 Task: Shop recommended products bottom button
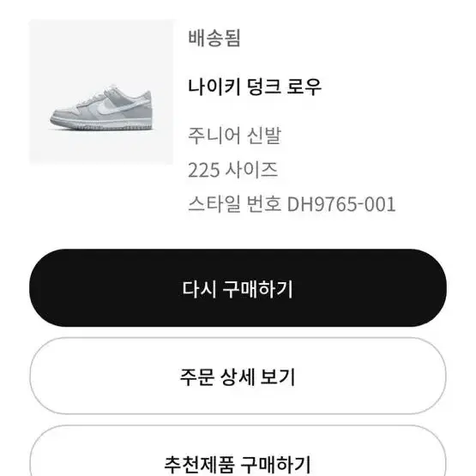238,452
